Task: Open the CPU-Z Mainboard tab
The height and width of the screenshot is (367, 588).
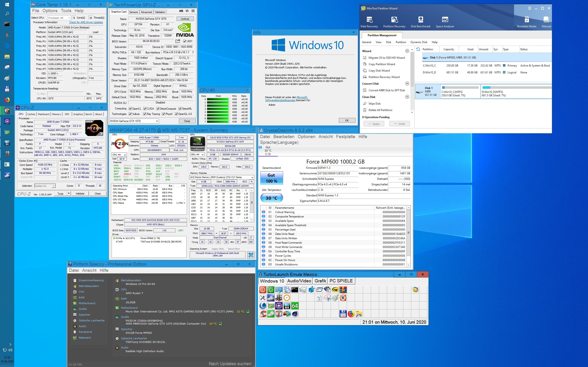Action: (x=43, y=114)
